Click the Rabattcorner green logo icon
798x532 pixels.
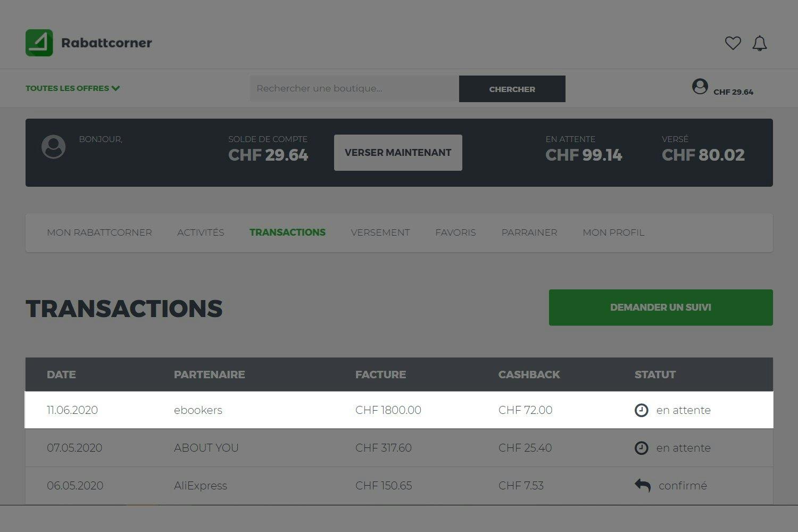[39, 43]
